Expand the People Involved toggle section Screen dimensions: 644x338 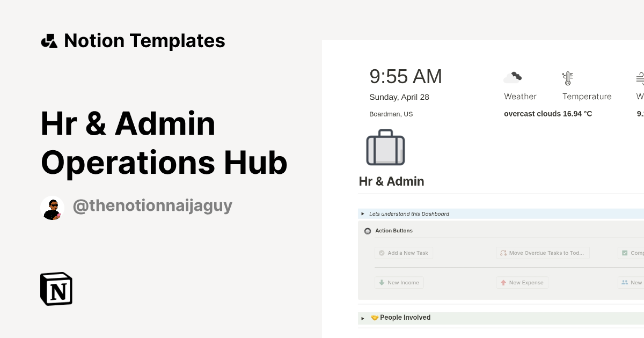(x=363, y=318)
